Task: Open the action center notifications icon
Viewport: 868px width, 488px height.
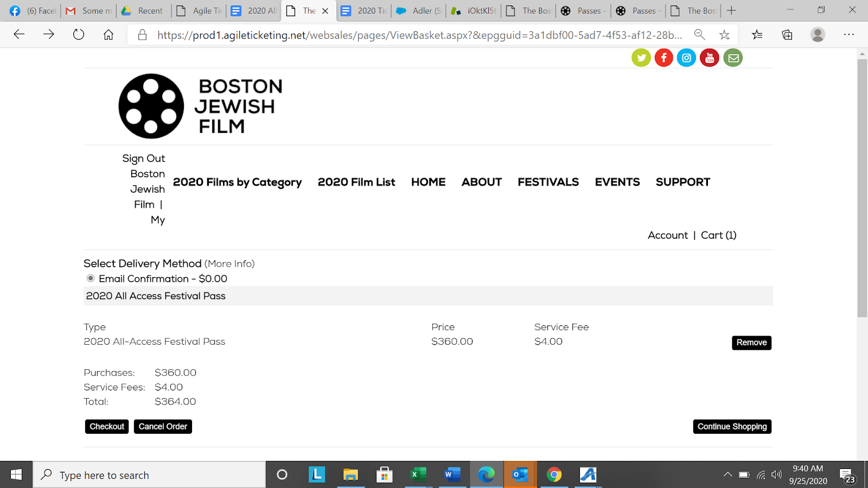Action: (848, 476)
